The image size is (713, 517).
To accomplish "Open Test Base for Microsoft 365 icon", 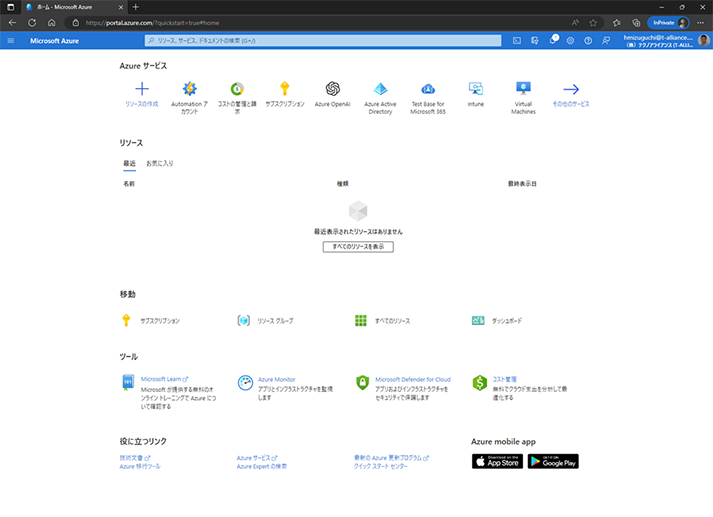I will tap(428, 89).
